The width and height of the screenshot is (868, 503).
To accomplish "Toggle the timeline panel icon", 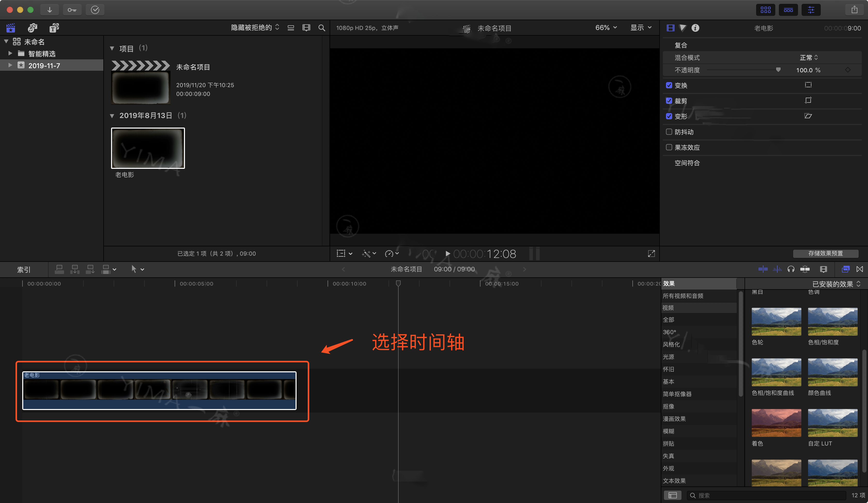I will coord(788,10).
